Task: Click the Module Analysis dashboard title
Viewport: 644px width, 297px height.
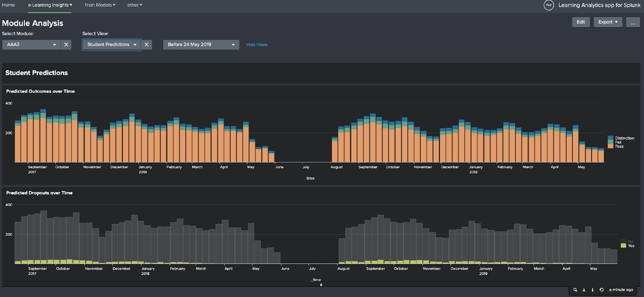Action: tap(32, 23)
